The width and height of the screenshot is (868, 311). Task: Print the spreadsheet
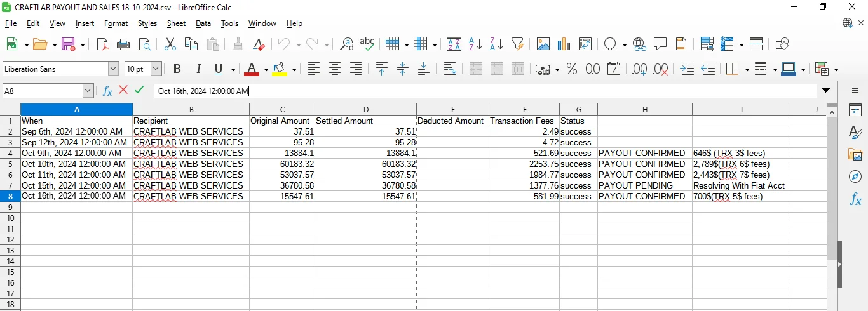[x=123, y=44]
